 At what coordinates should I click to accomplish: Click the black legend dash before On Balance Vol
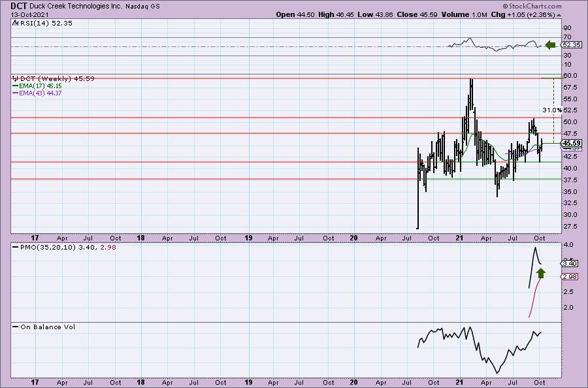[15, 327]
